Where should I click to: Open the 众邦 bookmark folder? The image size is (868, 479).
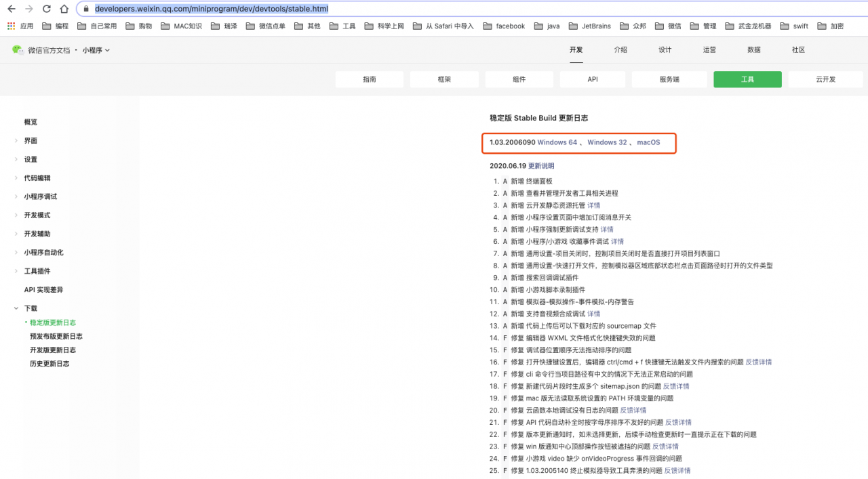pos(633,26)
